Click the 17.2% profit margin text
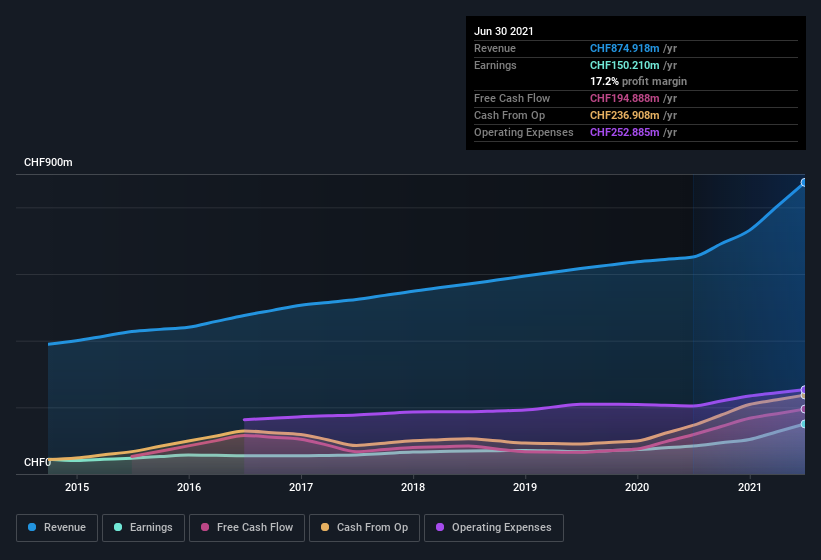 (638, 81)
